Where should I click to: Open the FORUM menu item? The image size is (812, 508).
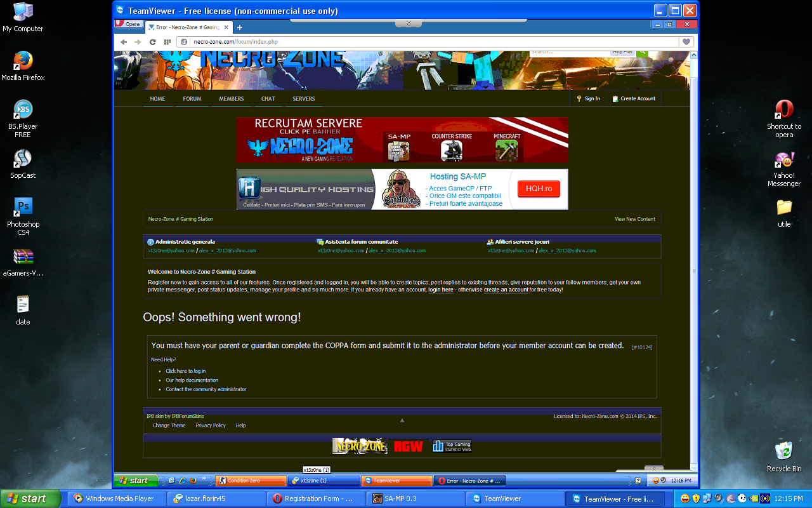click(192, 99)
